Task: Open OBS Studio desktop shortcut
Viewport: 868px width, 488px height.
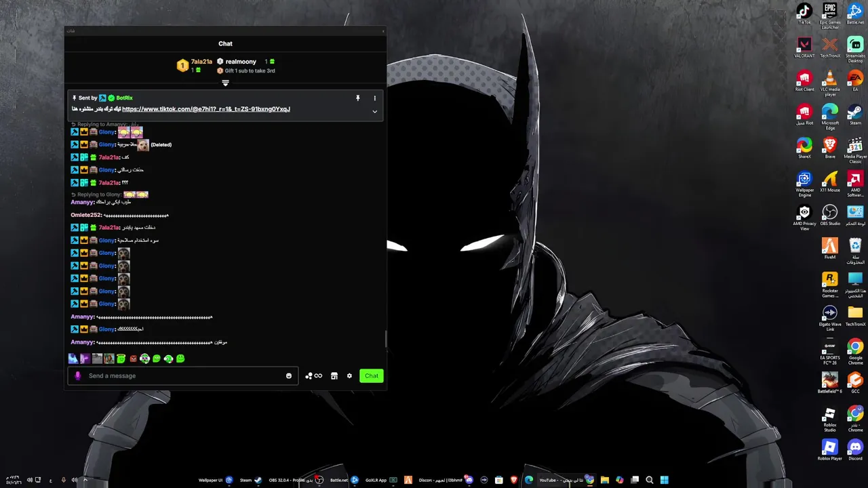Action: 830,216
